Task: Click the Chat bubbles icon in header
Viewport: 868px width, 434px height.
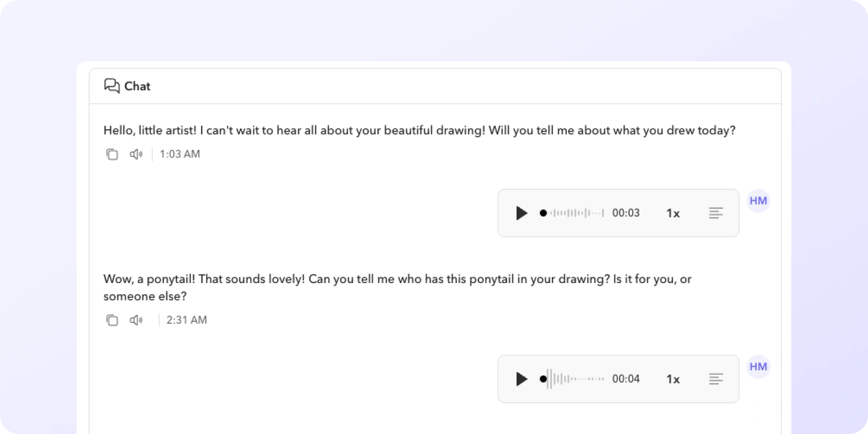Action: pyautogui.click(x=112, y=86)
